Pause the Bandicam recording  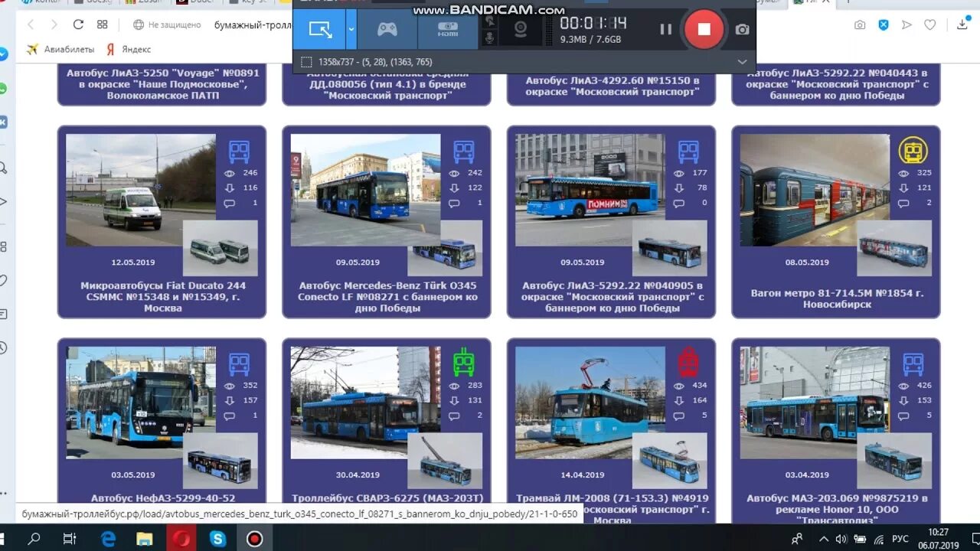pyautogui.click(x=666, y=29)
